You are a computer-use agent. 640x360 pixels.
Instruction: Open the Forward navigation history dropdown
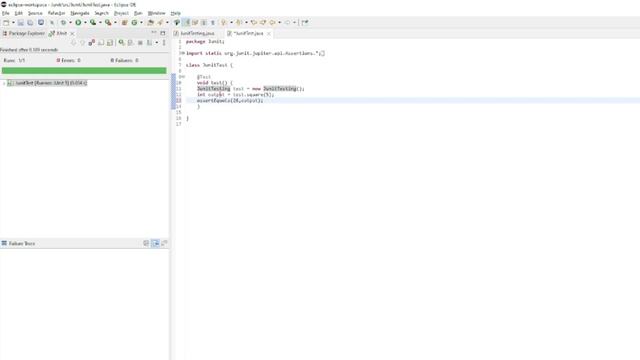[x=294, y=22]
